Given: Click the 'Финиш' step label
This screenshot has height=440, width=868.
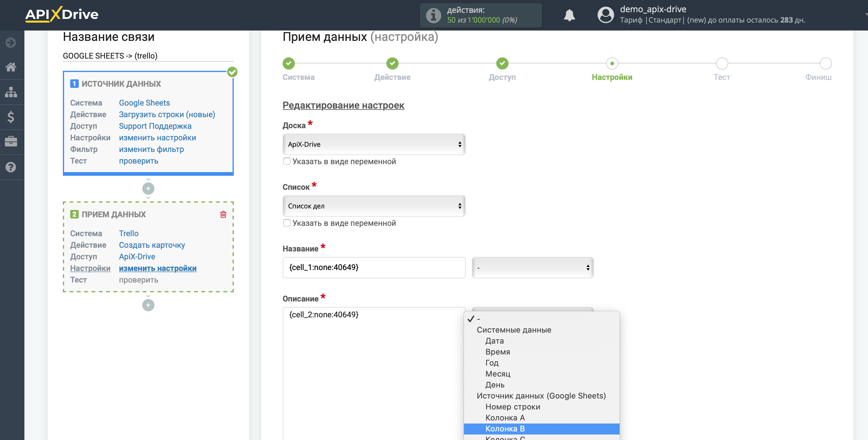Looking at the screenshot, I should pyautogui.click(x=818, y=77).
